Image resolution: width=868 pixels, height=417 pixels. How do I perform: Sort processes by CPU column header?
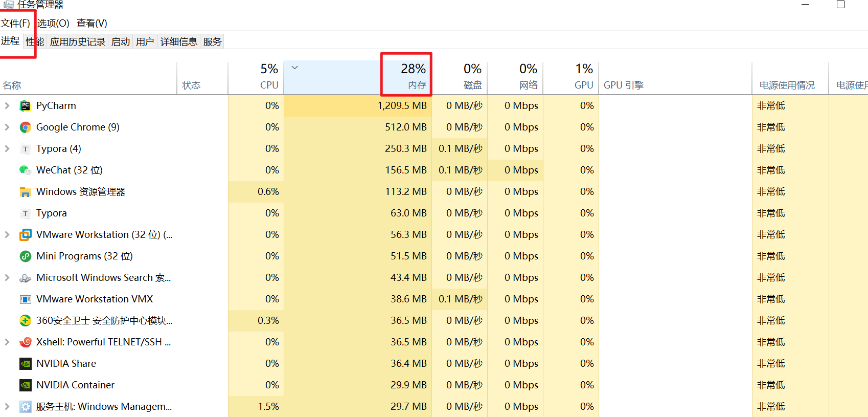pyautogui.click(x=256, y=77)
